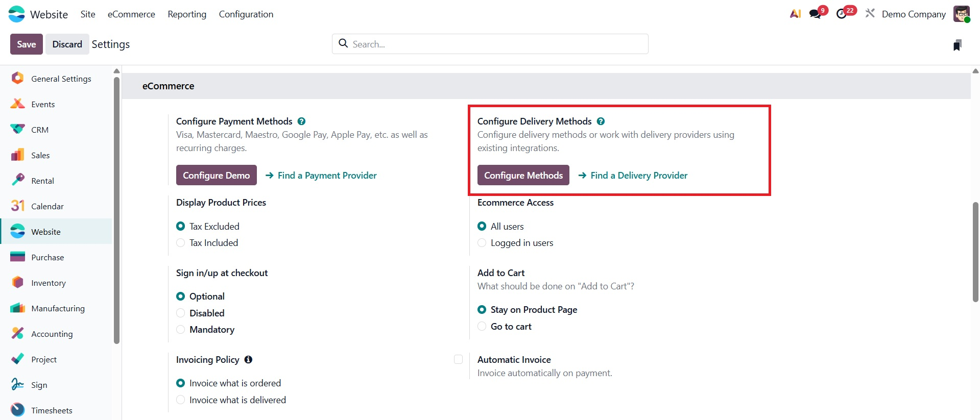Screen dimensions: 980x420
Task: Click the Invoicing Policy info icon
Action: [x=248, y=360]
